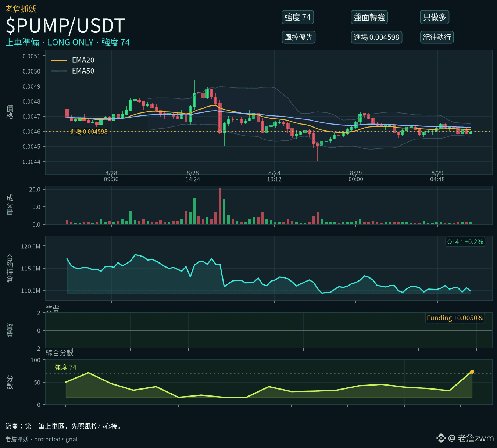The image size is (497, 448).
Task: Click the 合約持倉 vertical axis title
Action: (10, 268)
